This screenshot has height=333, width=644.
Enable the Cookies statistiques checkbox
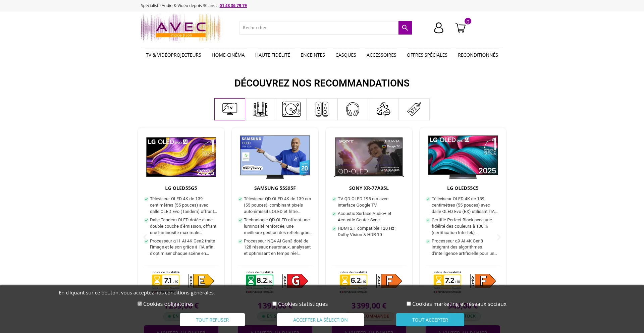click(x=274, y=304)
